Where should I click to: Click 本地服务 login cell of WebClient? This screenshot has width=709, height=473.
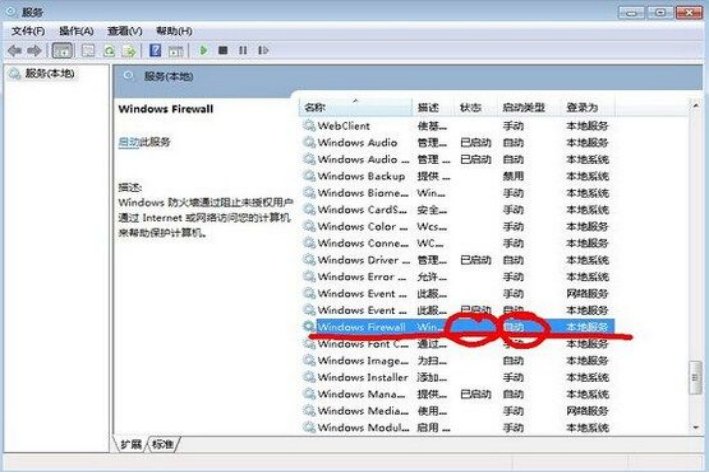pos(587,126)
